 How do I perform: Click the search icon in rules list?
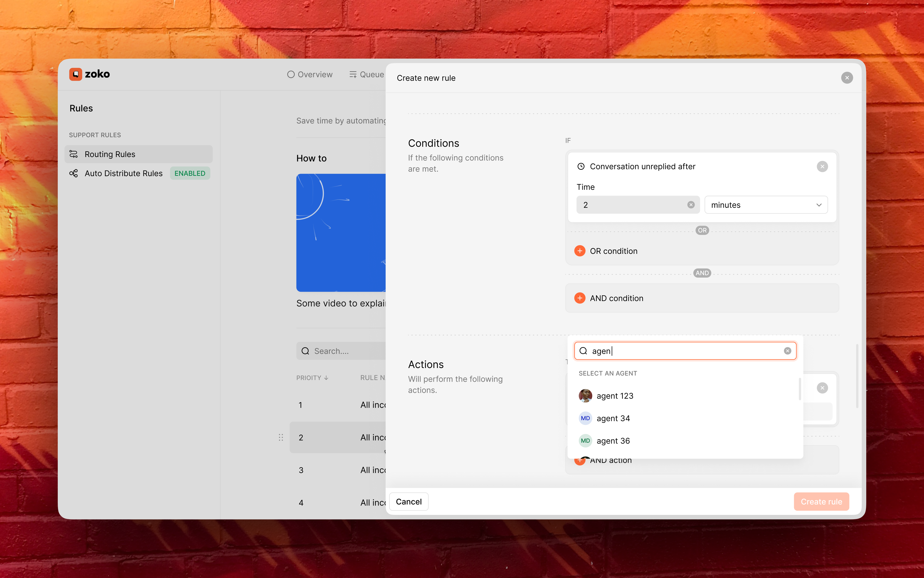tap(305, 351)
